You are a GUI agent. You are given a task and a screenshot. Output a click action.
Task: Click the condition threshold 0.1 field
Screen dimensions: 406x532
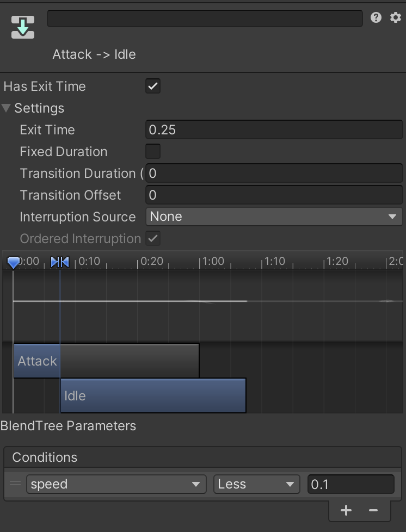click(350, 484)
